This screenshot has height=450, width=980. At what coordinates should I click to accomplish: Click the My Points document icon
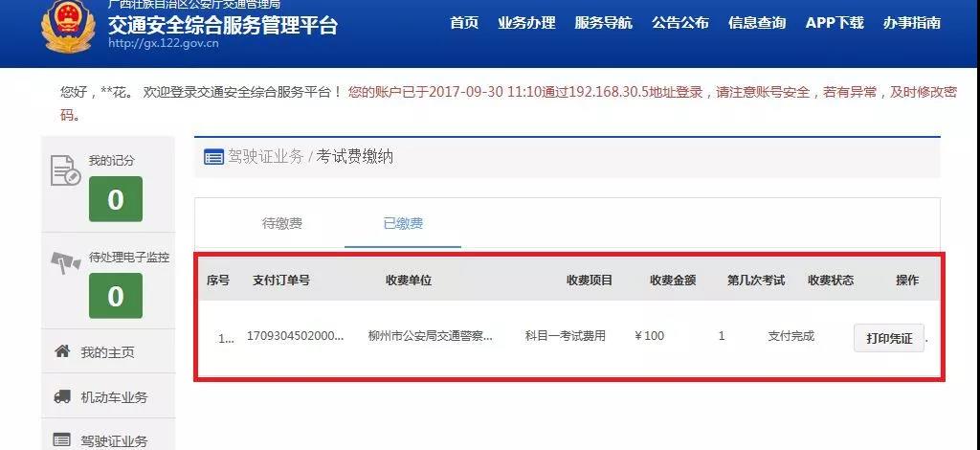pos(65,170)
